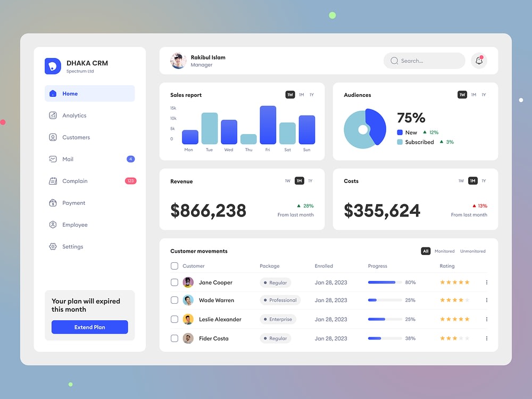This screenshot has width=532, height=399.
Task: Switch Revenue card to 1Y
Action: pos(310,181)
